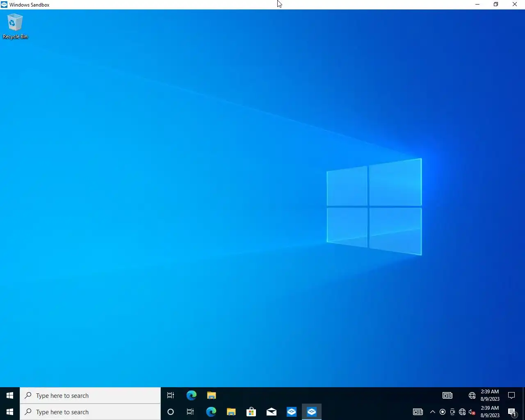Click the active Windows Sandbox taskbar icon
This screenshot has width=525, height=420.
point(311,412)
